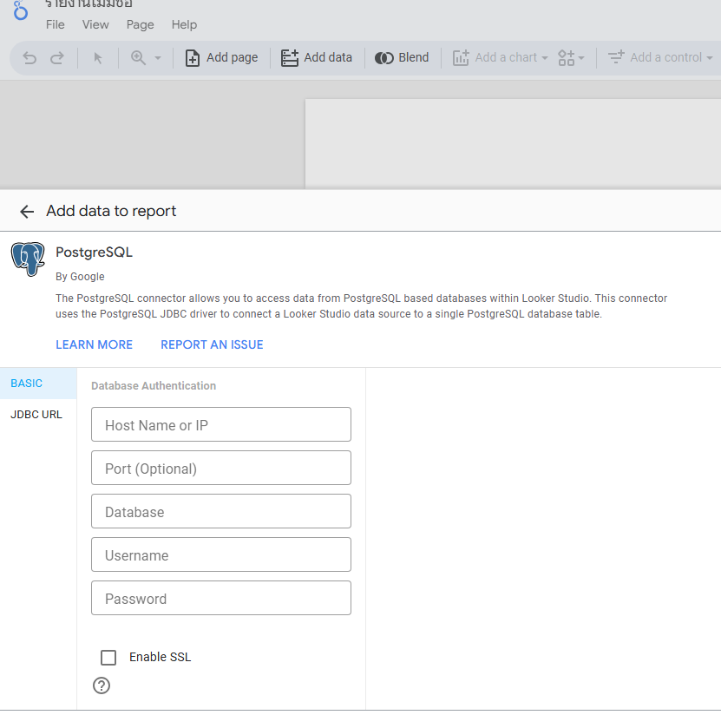Click the Blend data button
Image resolution: width=721 pixels, height=728 pixels.
pyautogui.click(x=402, y=57)
